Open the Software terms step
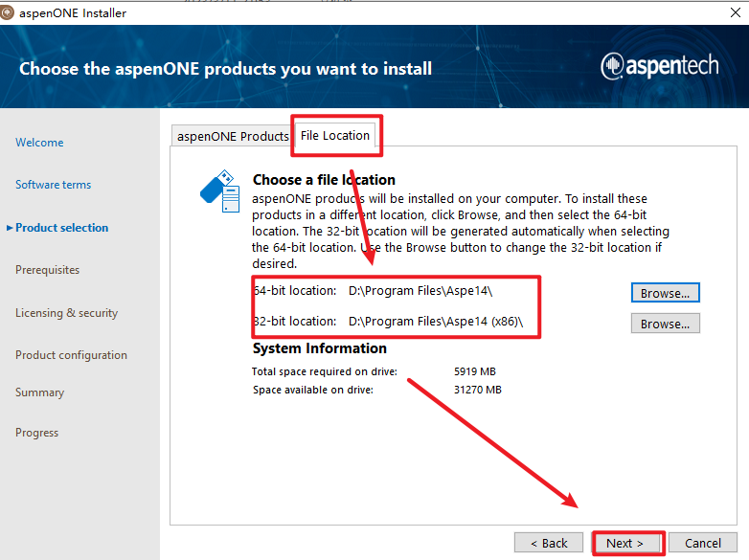749x560 pixels. tap(53, 185)
